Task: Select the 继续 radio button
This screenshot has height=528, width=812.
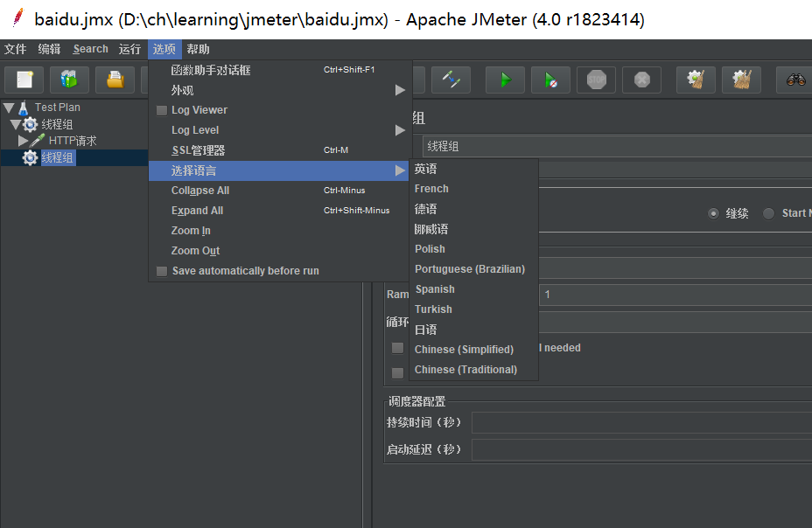Action: [714, 213]
